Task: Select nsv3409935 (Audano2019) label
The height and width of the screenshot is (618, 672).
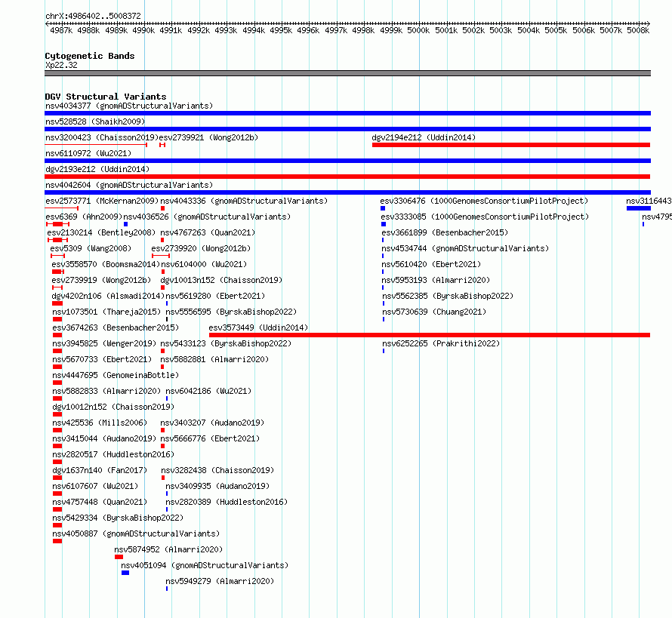Action: pos(217,486)
